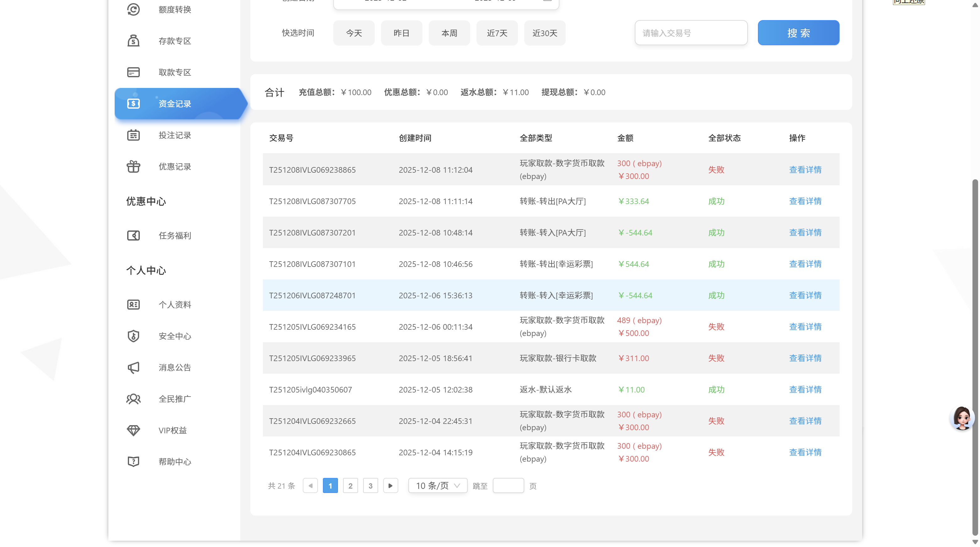980x547 pixels.
Task: Select the 今天 quick time filter
Action: tap(354, 33)
